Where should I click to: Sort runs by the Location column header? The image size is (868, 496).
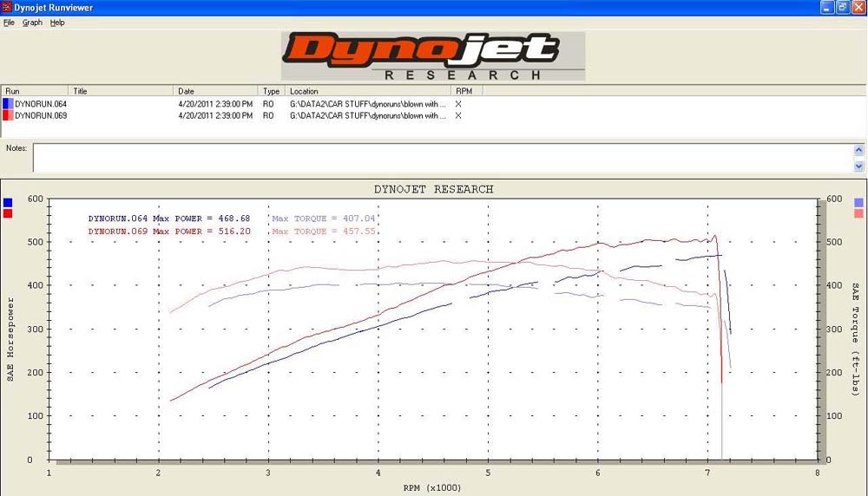[368, 91]
